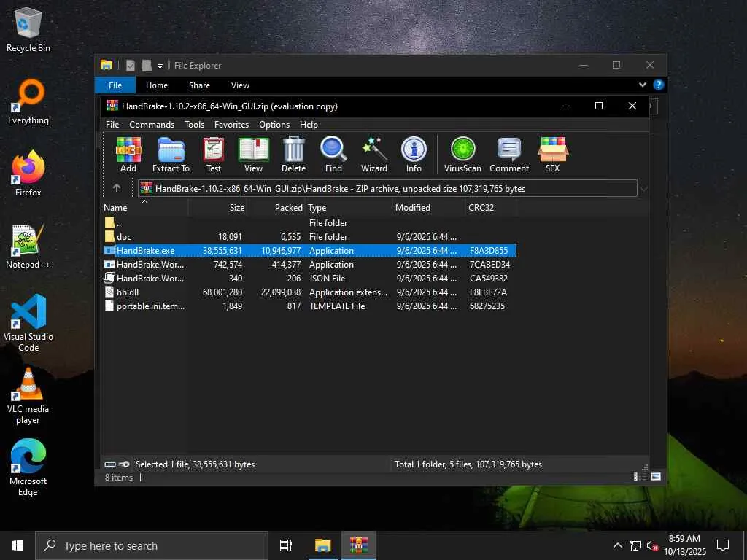Click the SFX toolbar icon
747x560 pixels.
tap(553, 155)
